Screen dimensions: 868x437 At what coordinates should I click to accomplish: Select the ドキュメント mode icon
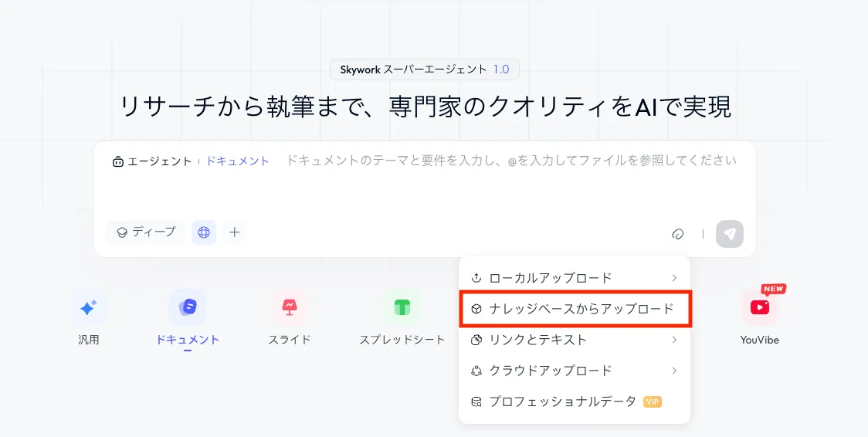coord(188,308)
